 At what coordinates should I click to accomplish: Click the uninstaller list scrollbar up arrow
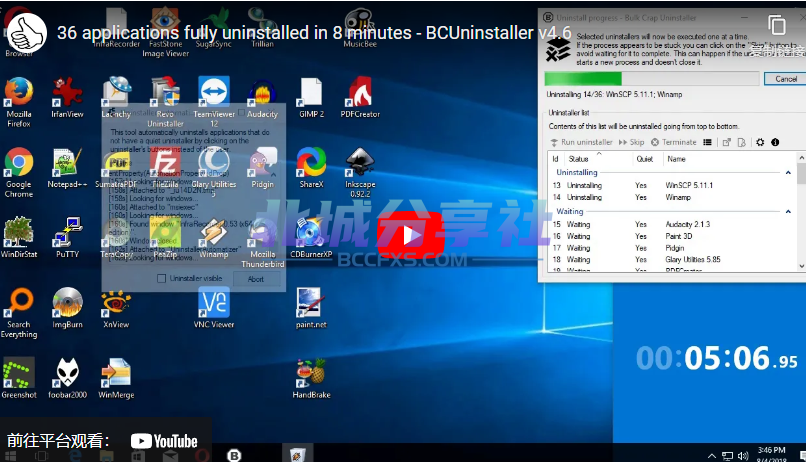[801, 157]
